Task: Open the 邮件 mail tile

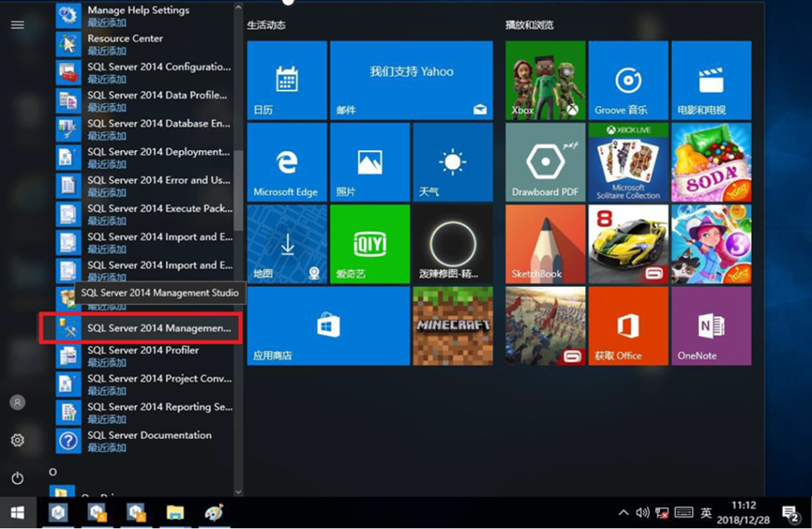Action: (411, 80)
